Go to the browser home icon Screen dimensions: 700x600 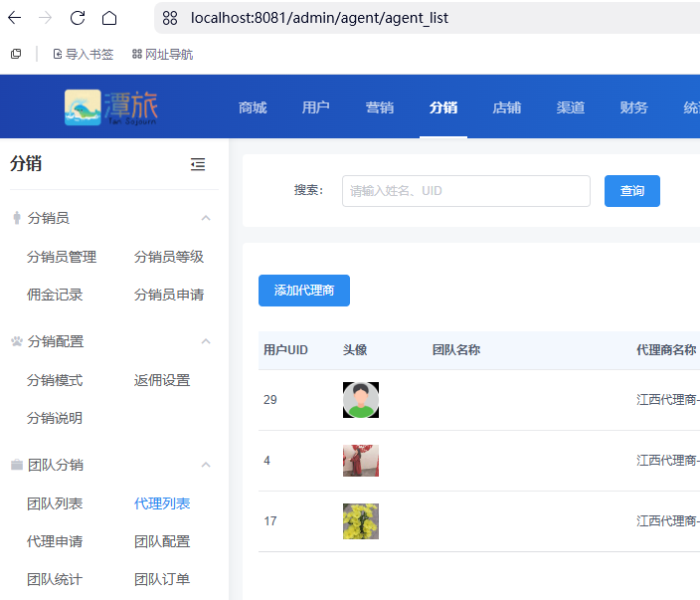(x=109, y=18)
